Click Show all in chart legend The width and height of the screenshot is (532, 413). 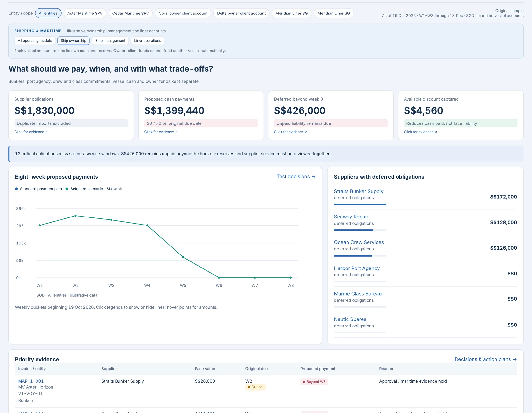[x=114, y=189]
